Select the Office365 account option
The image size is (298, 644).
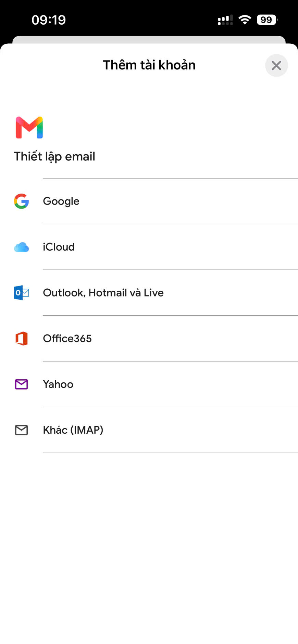pos(149,339)
